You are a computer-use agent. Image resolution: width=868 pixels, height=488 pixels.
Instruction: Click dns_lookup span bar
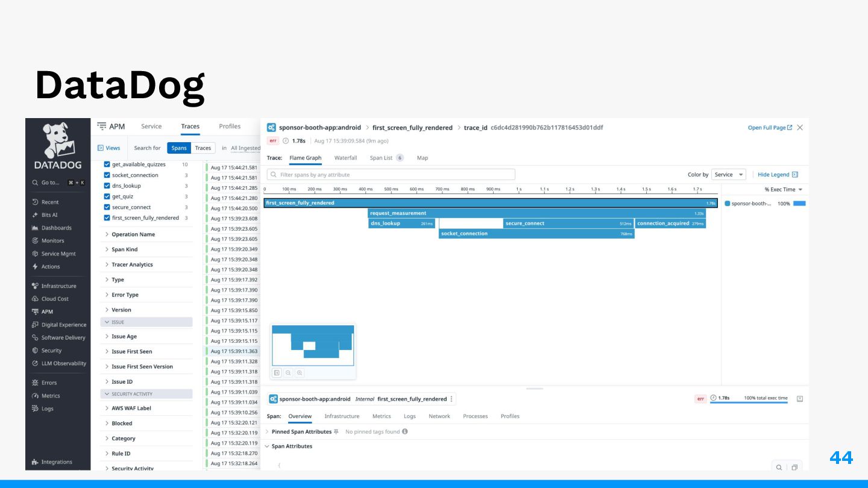coord(401,224)
